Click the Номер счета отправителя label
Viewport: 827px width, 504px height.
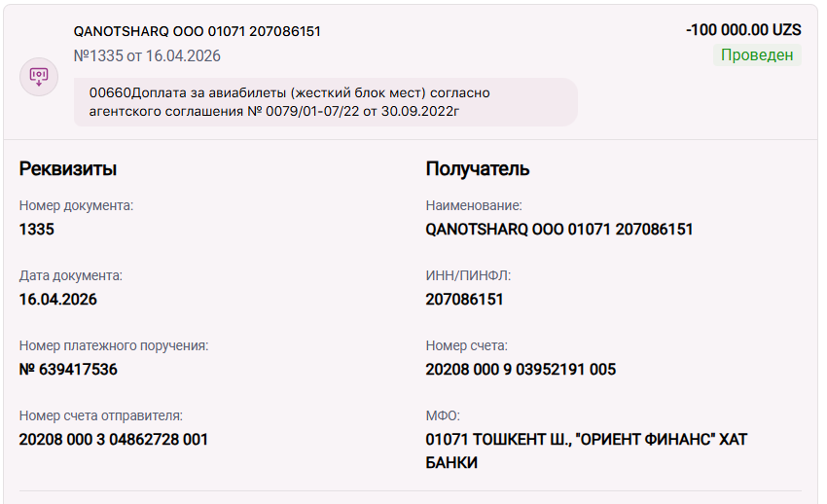[x=101, y=416]
